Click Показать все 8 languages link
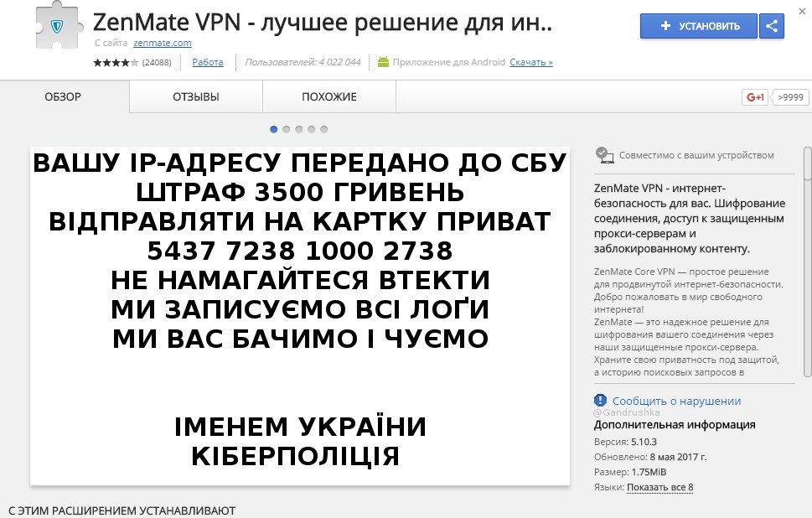This screenshot has height=518, width=812. [659, 488]
